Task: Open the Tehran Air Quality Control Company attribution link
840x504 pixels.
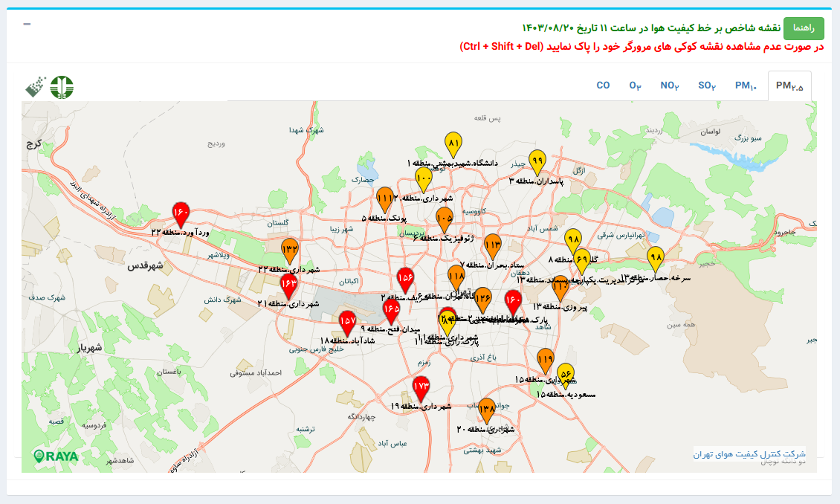Action: [x=749, y=453]
